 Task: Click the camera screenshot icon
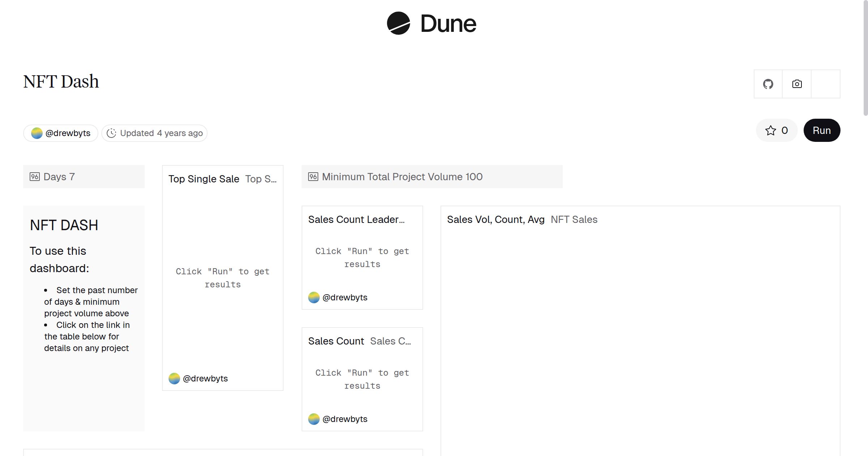coord(797,84)
